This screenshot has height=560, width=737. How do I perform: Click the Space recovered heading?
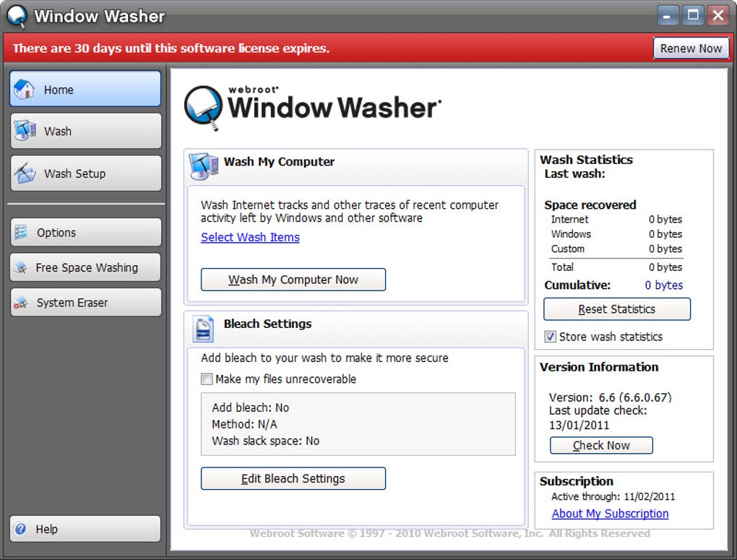coord(590,205)
